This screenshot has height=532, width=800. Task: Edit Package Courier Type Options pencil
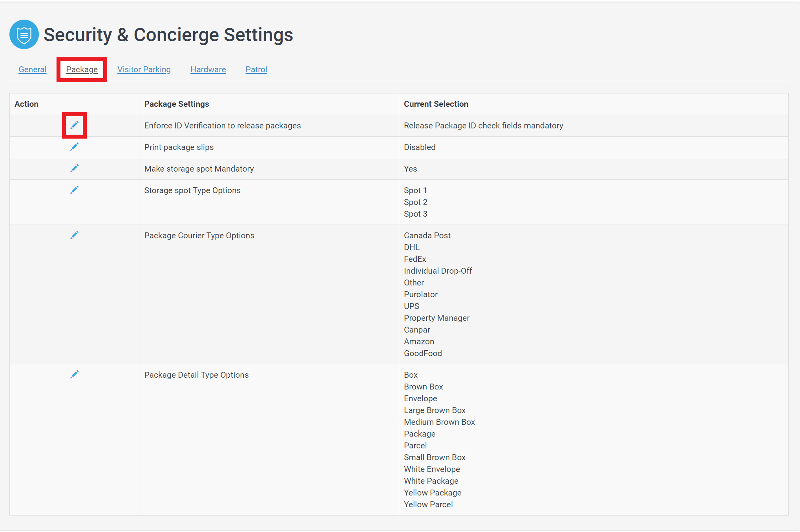74,235
